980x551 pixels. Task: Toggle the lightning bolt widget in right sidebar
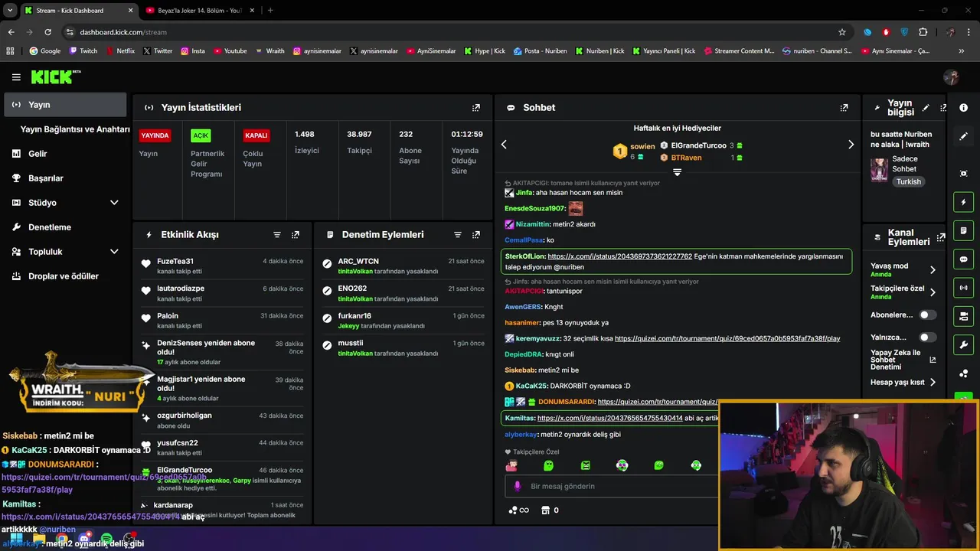click(x=964, y=202)
